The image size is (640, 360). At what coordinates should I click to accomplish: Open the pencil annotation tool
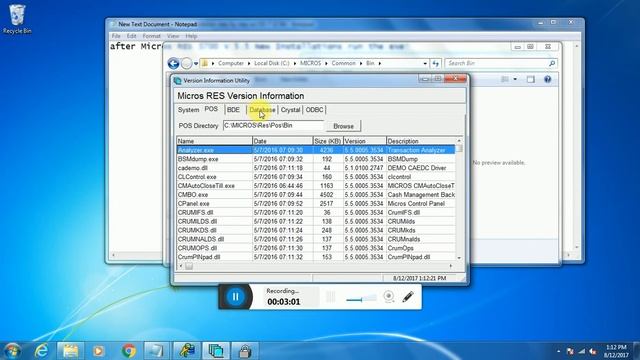pos(408,297)
